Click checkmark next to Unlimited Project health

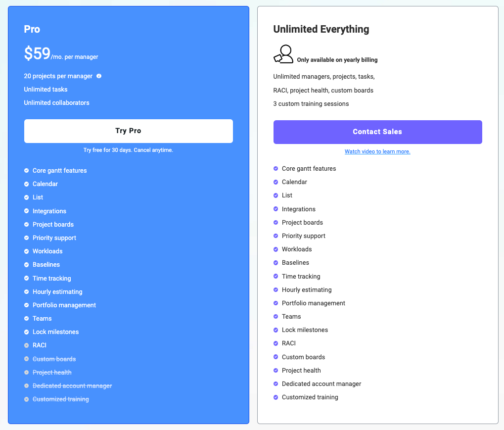point(276,371)
